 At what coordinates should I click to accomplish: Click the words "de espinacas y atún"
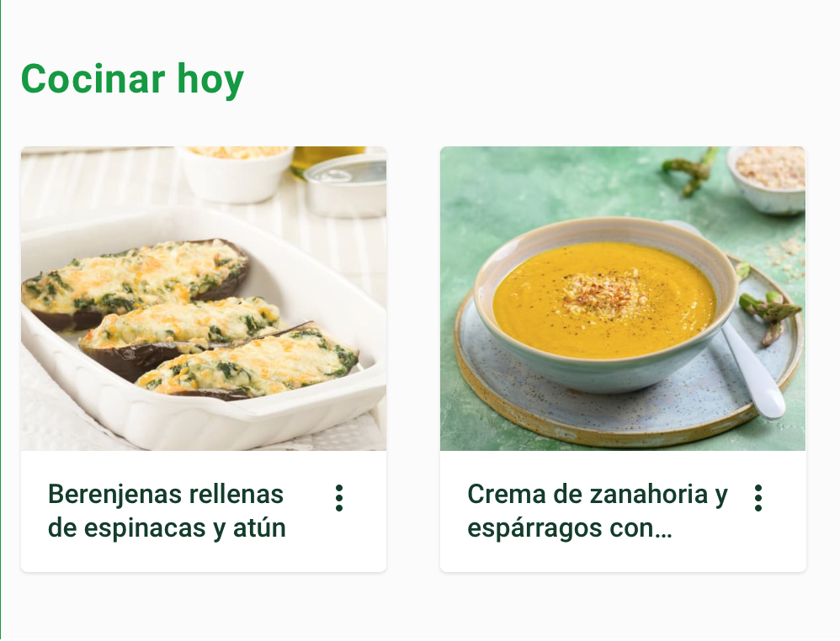tap(167, 527)
